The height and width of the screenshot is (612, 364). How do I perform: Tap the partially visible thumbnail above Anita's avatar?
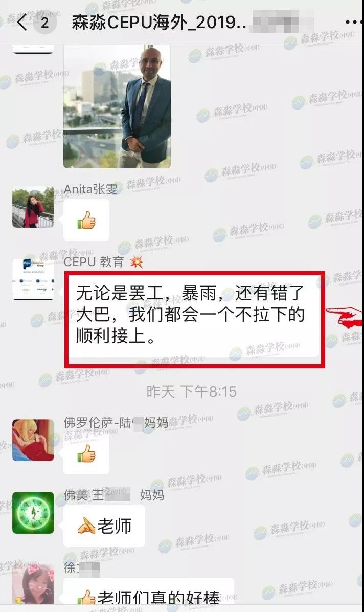pos(33,49)
